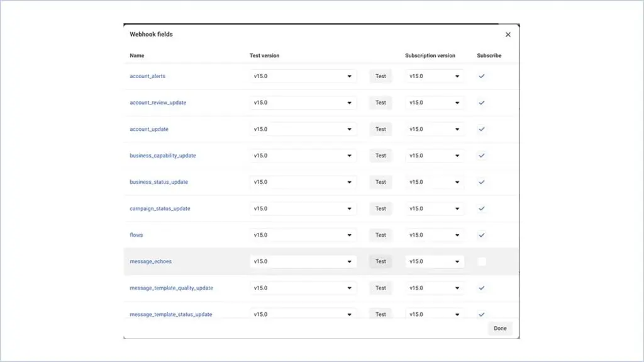Unsubscribe the account_alerts checkbox
Screen dimensions: 644x362
pyautogui.click(x=482, y=76)
